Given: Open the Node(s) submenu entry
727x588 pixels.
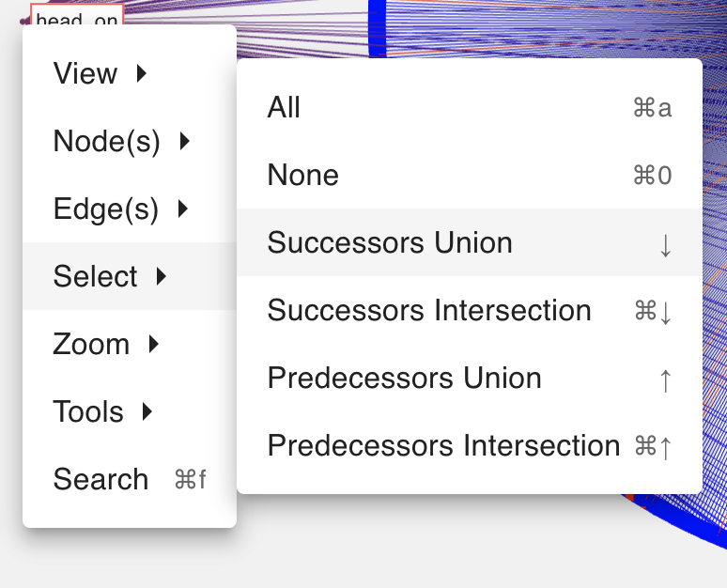Looking at the screenshot, I should click(x=106, y=142).
